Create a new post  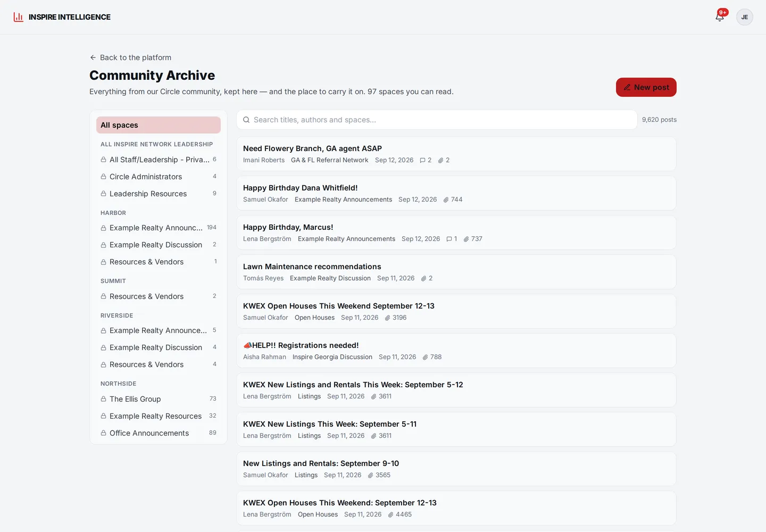click(x=646, y=87)
